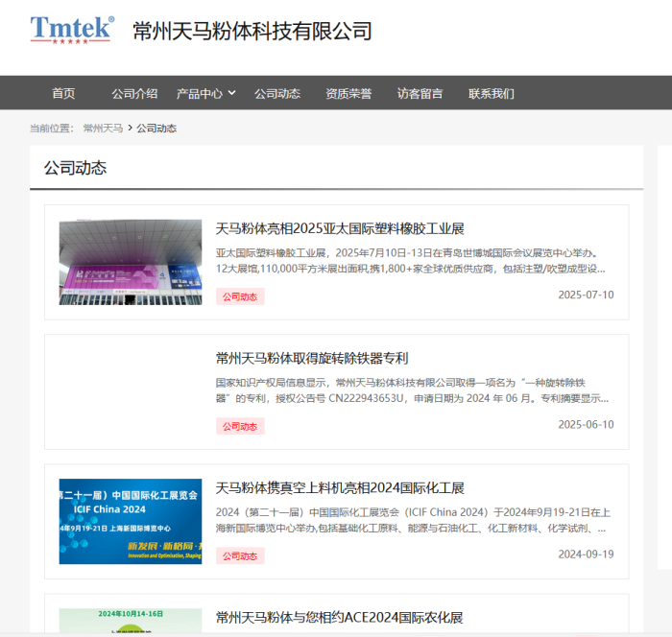Open the 2024国际化工展 article title
This screenshot has height=637, width=672.
point(340,487)
